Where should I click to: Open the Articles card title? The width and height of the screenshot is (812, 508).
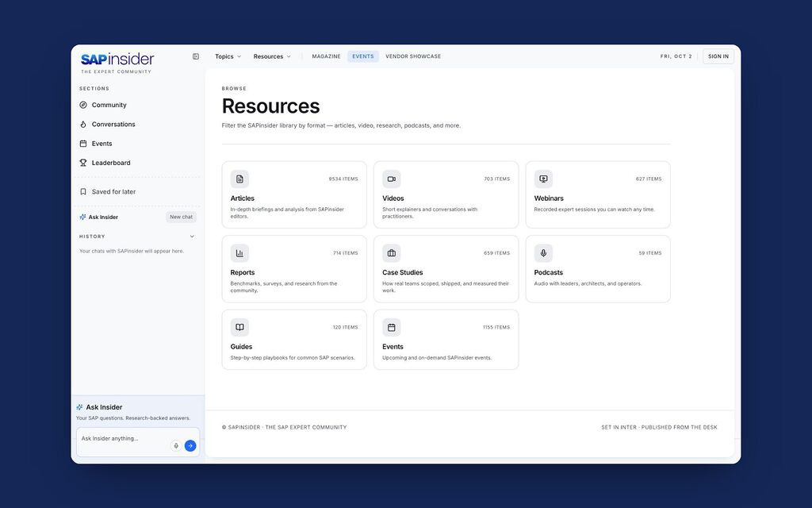(243, 198)
